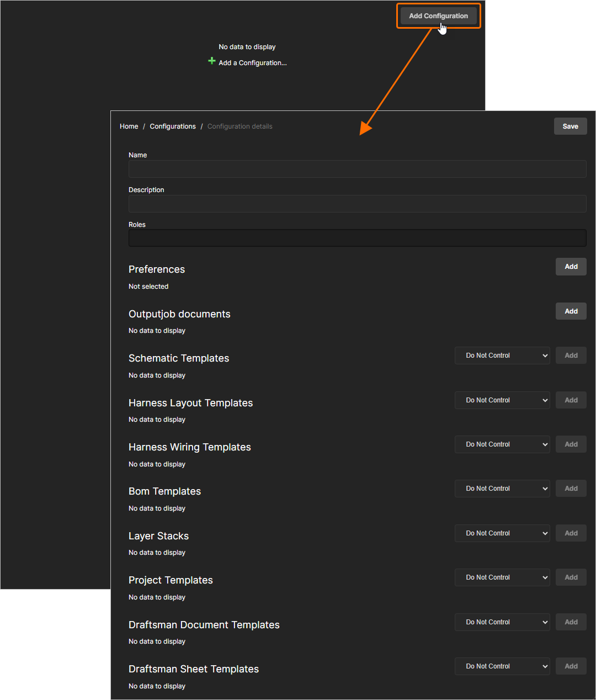The height and width of the screenshot is (700, 596).
Task: Open Schematic Templates control dropdown
Action: 502,356
